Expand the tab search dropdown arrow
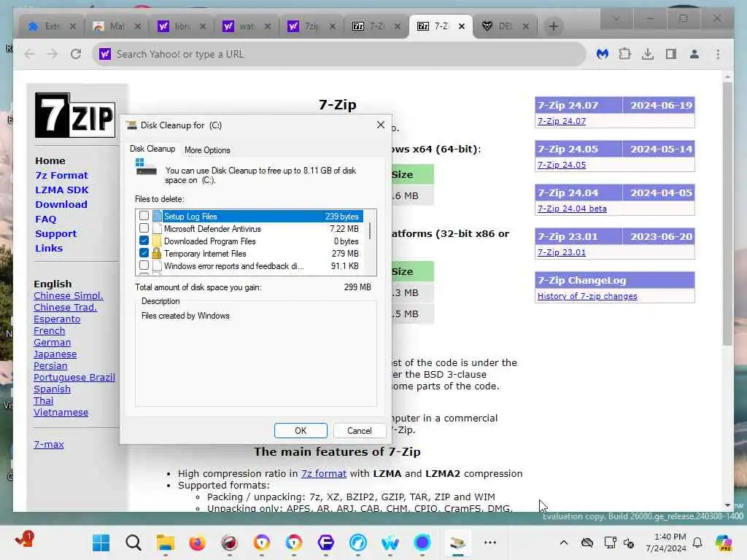747x560 pixels. coord(616,18)
